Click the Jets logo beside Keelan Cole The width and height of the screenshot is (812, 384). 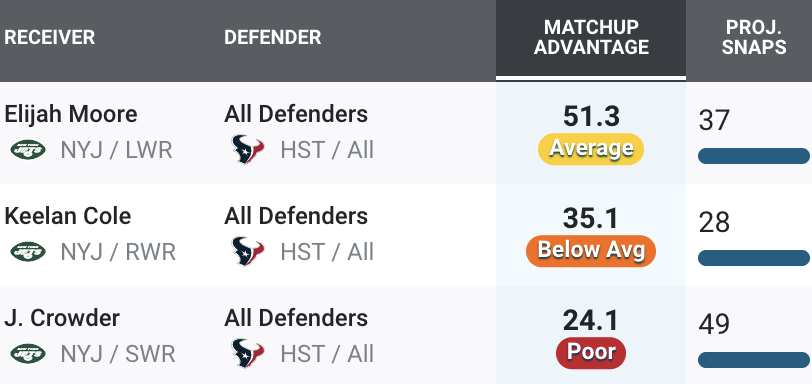pyautogui.click(x=28, y=252)
